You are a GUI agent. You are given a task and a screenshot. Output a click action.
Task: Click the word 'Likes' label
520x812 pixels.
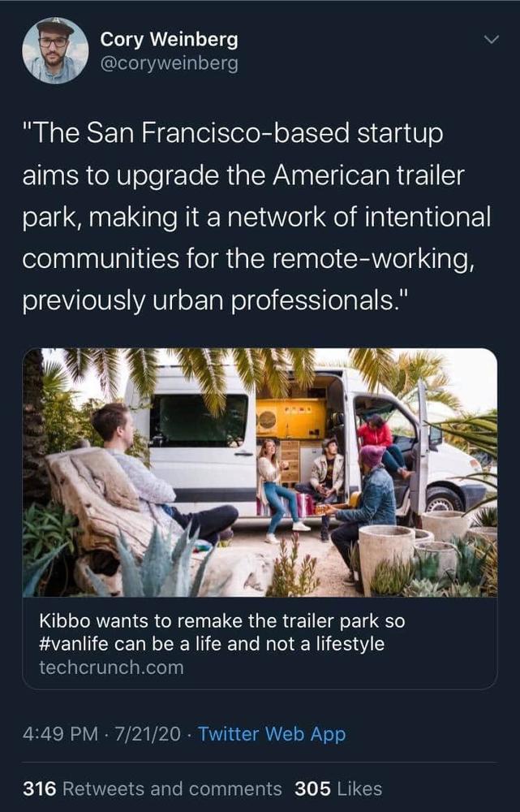359,788
